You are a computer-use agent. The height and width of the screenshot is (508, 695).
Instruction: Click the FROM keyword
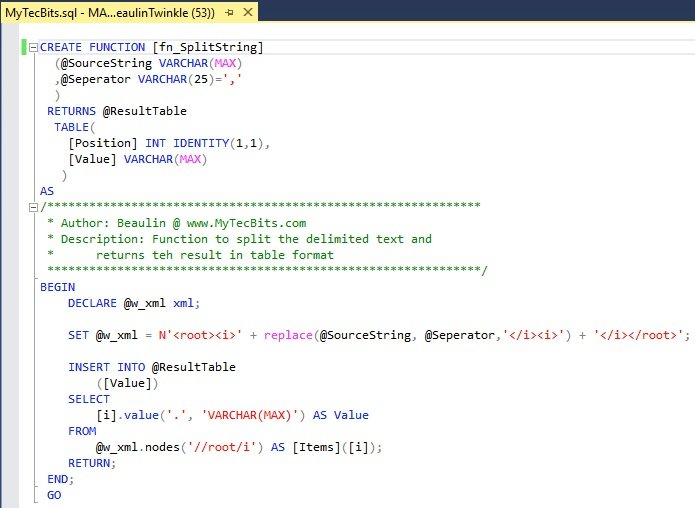pyautogui.click(x=82, y=431)
